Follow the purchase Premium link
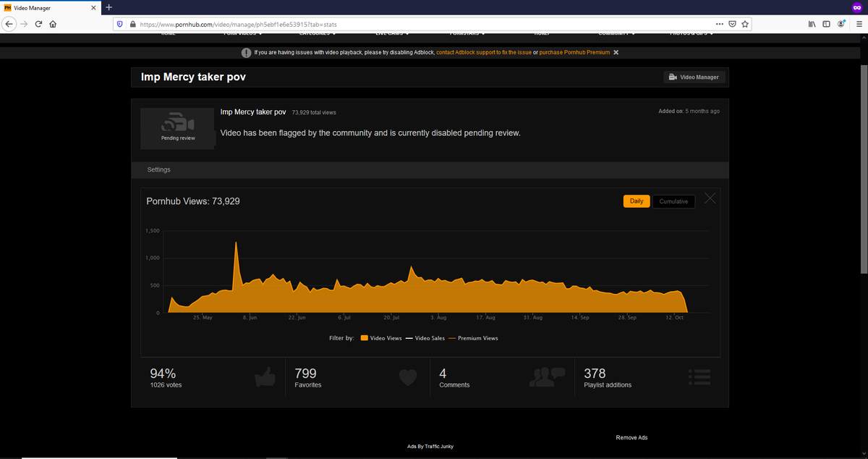 click(x=574, y=53)
